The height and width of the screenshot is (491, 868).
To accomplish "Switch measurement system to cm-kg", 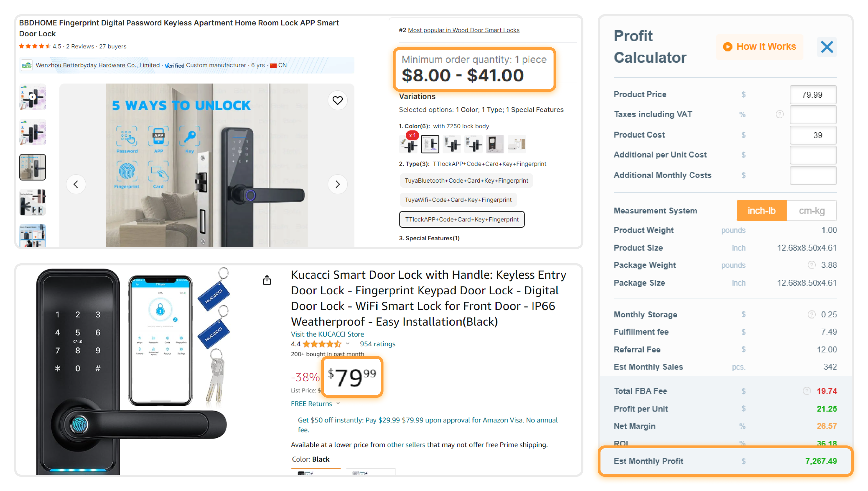I will pos(812,210).
